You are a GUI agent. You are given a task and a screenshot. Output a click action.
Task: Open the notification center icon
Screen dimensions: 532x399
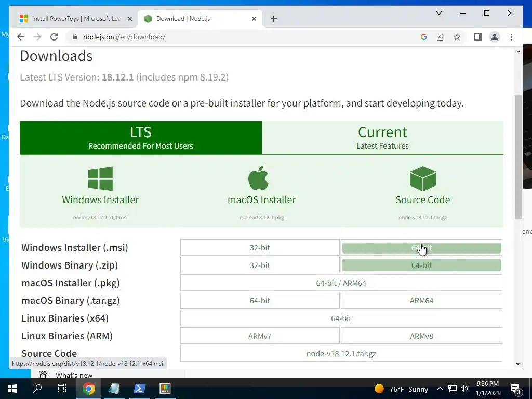(516, 390)
